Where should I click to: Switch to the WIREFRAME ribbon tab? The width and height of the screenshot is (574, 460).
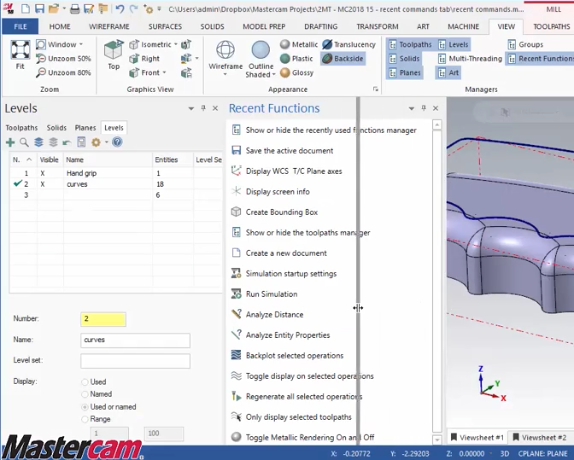pyautogui.click(x=109, y=27)
